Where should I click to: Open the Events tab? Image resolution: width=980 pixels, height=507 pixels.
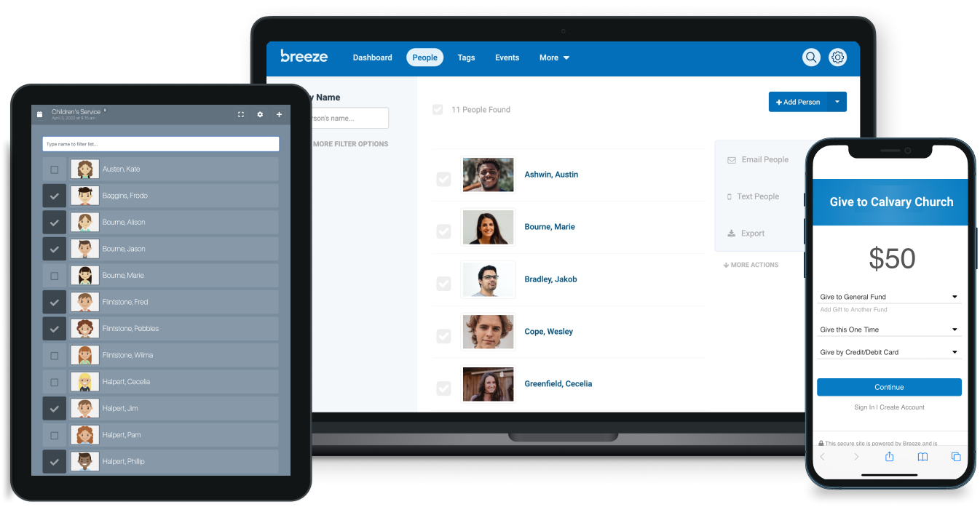pos(507,57)
